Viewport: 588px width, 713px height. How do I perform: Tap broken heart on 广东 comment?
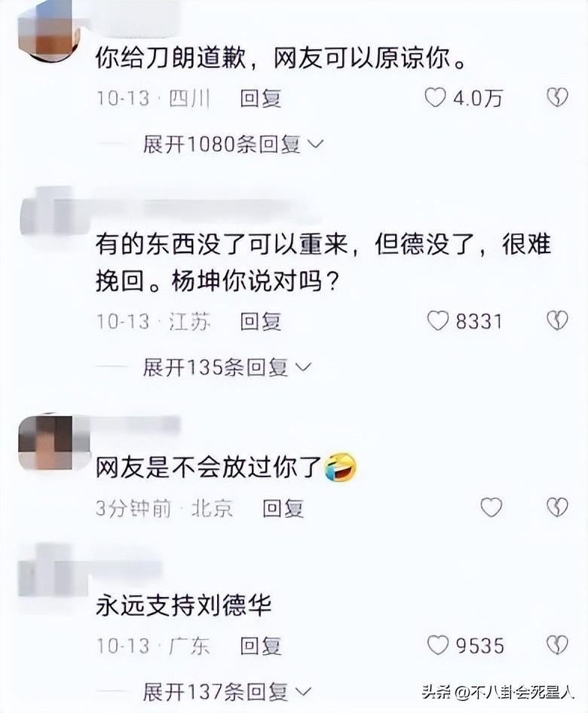[557, 645]
